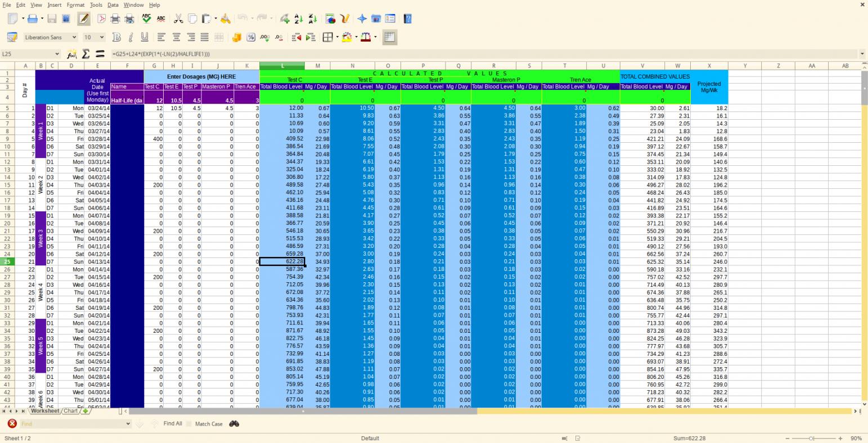Image resolution: width=868 pixels, height=443 pixels.
Task: Click the Background Color swatch button
Action: pos(347,37)
